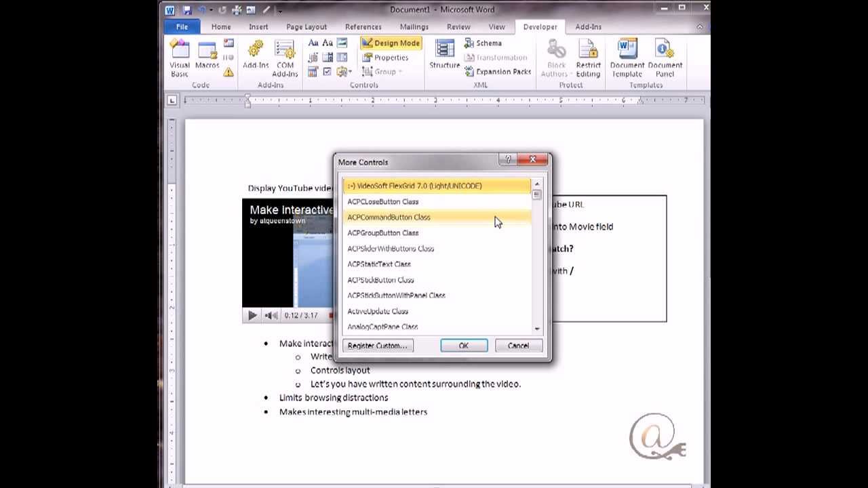Select ACPSliderWithButtons Class in list

click(x=437, y=248)
